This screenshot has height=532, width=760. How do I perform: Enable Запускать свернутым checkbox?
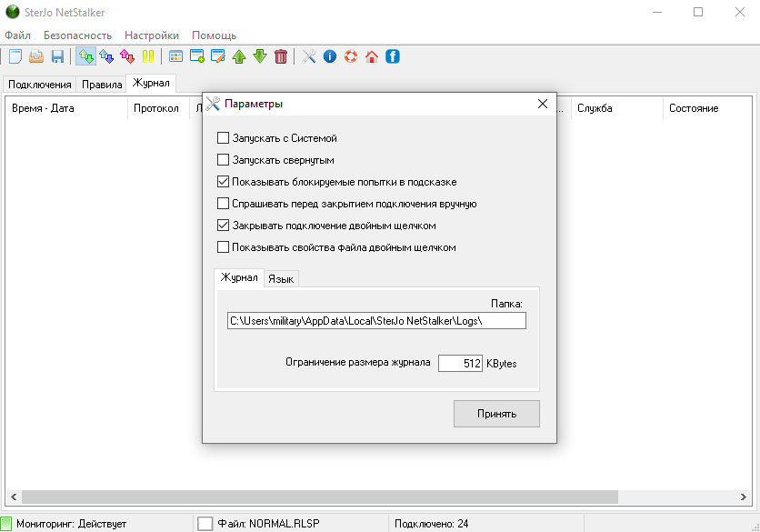223,160
